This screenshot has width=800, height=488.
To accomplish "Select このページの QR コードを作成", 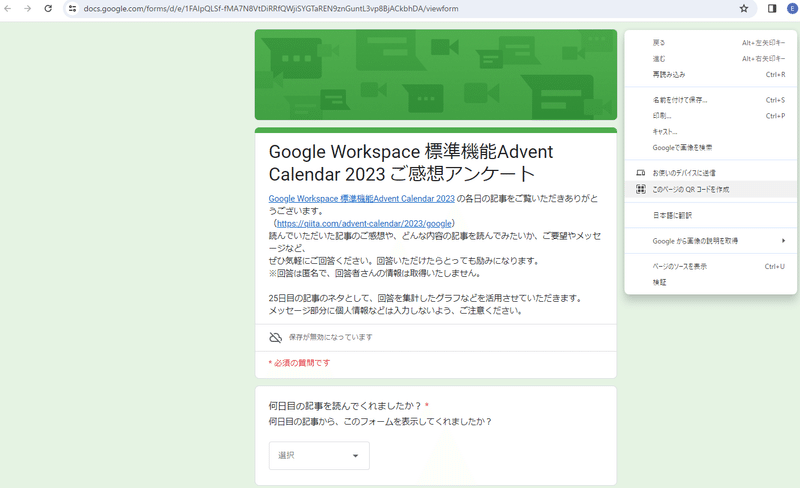I will (711, 189).
